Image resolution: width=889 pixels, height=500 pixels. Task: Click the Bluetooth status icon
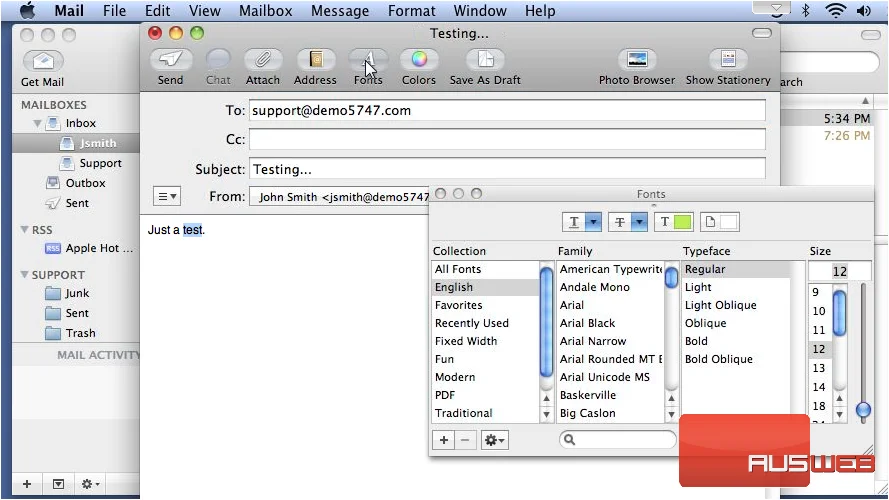tap(806, 11)
